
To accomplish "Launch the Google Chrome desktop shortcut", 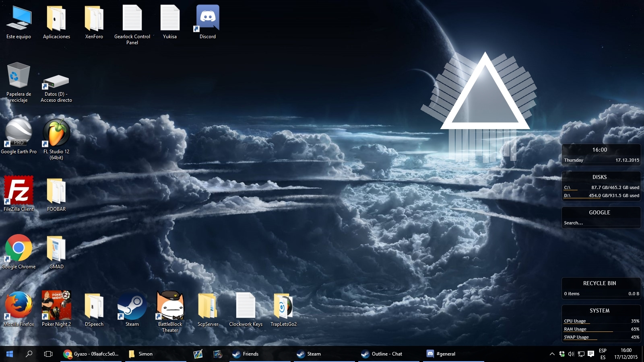I will pyautogui.click(x=19, y=248).
